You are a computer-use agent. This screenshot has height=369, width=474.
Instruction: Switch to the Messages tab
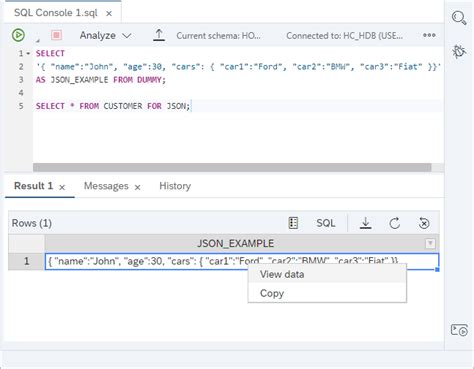(x=106, y=186)
